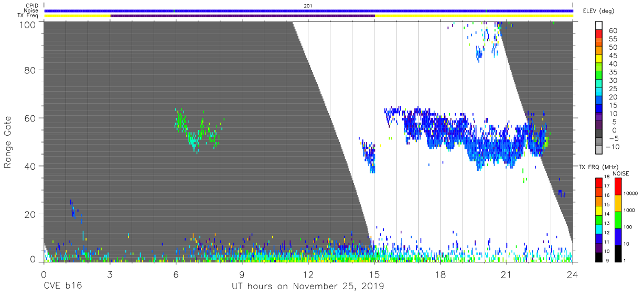Viewport: 644px width, 297px height.
Task: Click the y-axis tick label '100'
Action: 28,24
